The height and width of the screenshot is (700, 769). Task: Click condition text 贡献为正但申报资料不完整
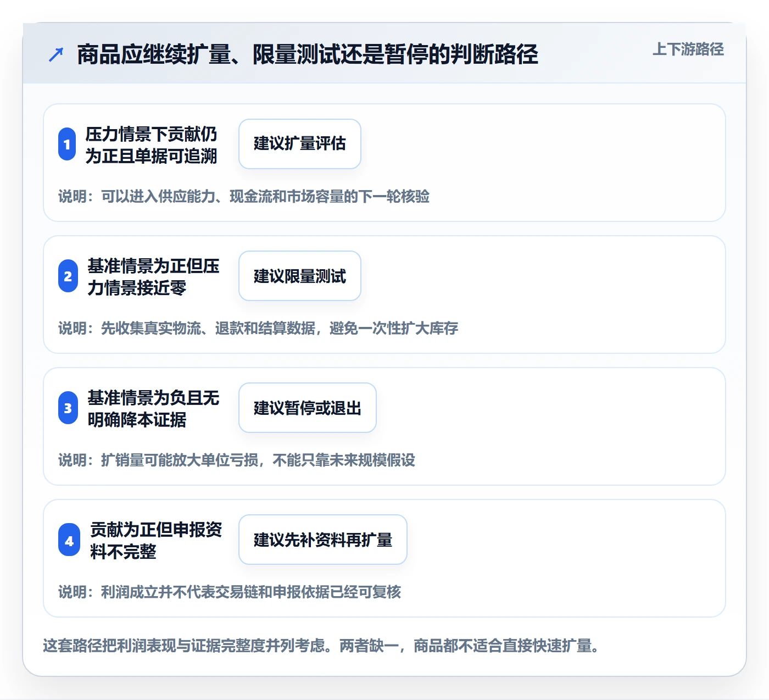click(156, 540)
